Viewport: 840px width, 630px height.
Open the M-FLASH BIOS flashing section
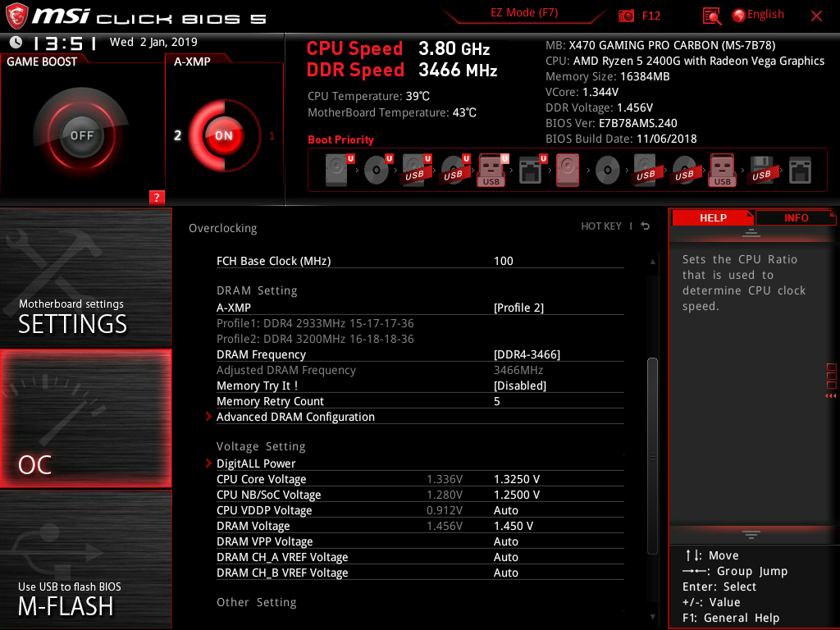tap(85, 559)
